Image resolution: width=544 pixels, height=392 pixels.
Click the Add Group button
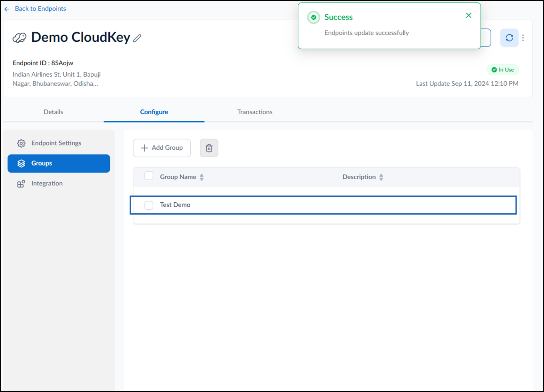[x=162, y=148]
